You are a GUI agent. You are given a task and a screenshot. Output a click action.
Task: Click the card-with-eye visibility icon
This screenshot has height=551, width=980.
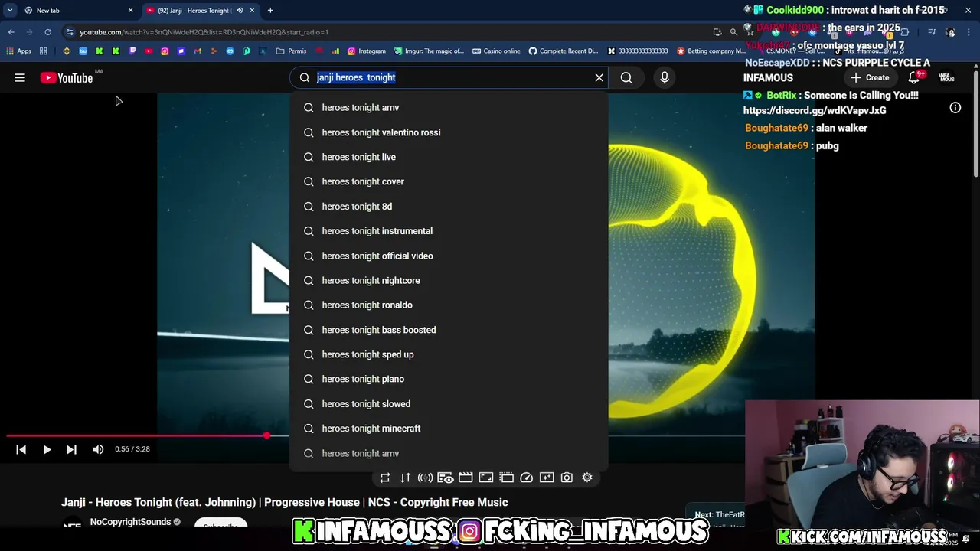coord(446,478)
